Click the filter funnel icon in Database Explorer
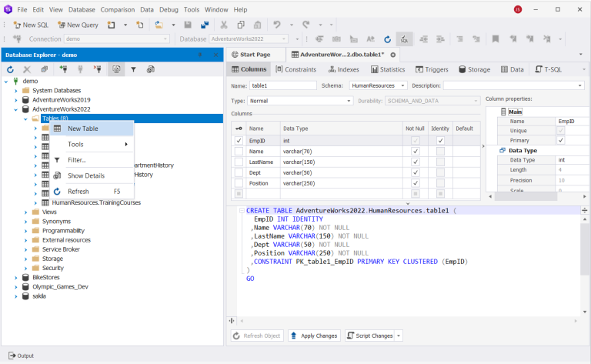 (x=133, y=69)
